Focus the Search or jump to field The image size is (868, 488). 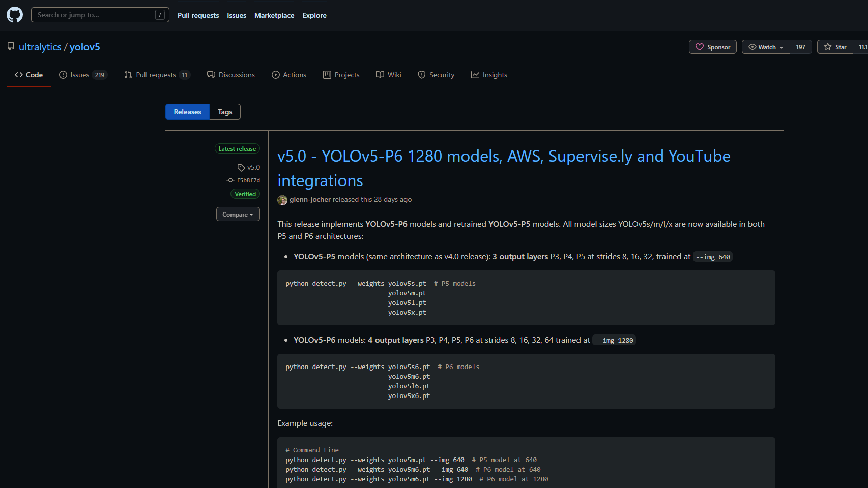[x=100, y=15]
